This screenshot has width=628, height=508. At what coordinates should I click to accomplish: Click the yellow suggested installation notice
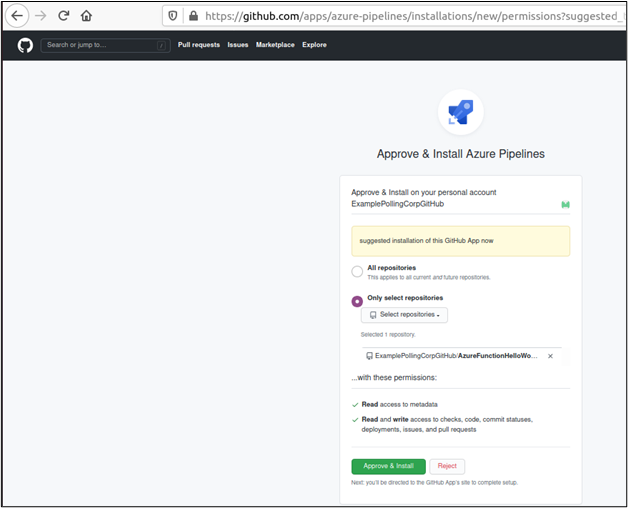pyautogui.click(x=461, y=241)
